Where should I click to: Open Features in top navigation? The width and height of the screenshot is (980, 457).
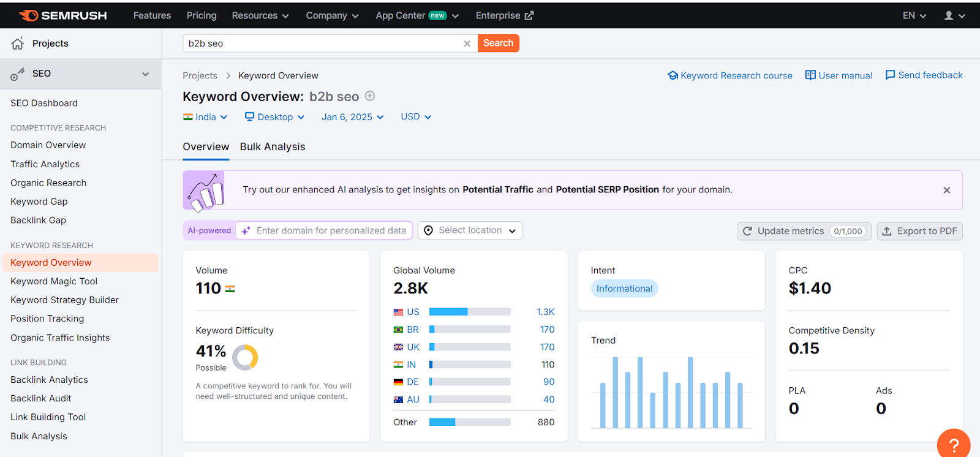pyautogui.click(x=152, y=16)
